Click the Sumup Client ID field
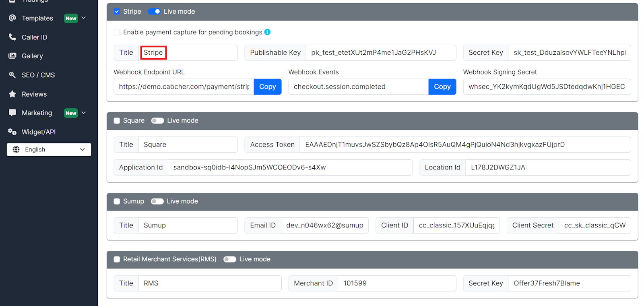644x306 pixels. (456, 225)
